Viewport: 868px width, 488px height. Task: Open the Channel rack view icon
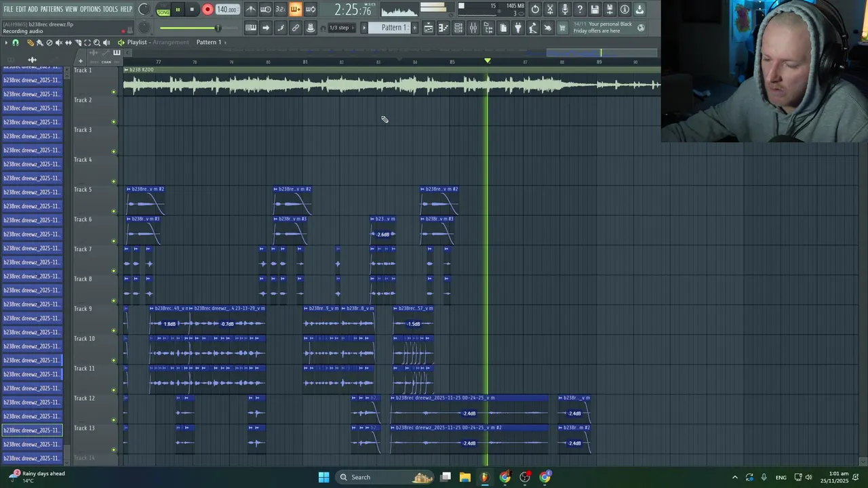point(458,28)
